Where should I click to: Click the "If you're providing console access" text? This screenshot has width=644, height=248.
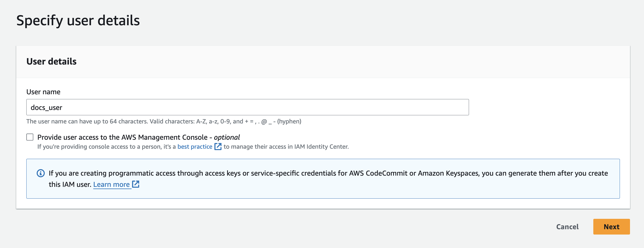tap(106, 147)
